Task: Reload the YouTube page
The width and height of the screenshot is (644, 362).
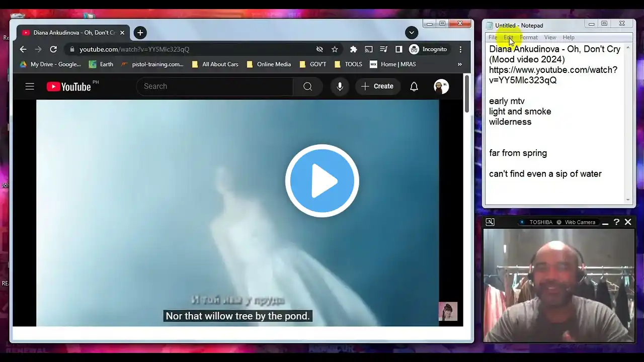Action: (53, 49)
